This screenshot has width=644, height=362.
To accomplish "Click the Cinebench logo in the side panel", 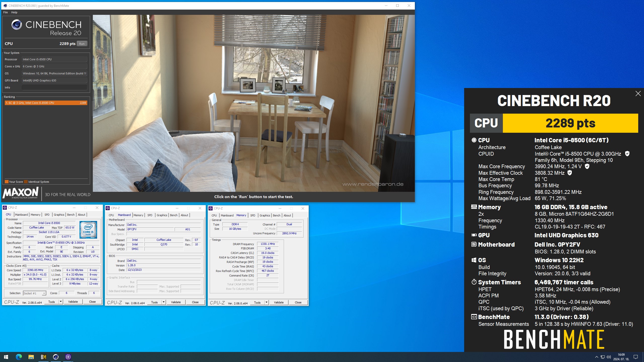I will [x=17, y=25].
